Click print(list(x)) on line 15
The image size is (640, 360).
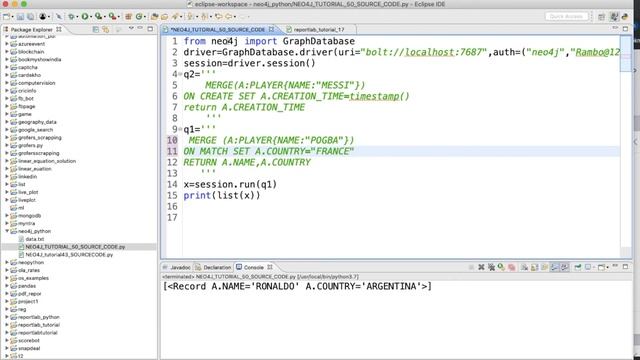pos(222,196)
